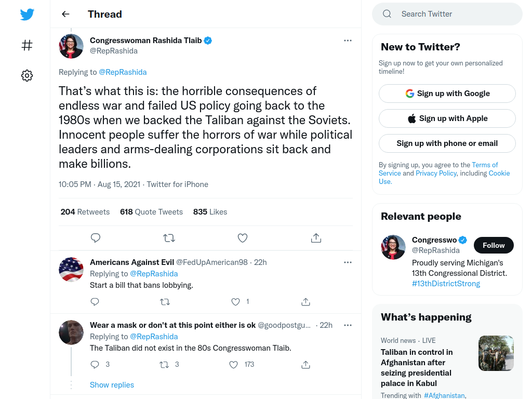The image size is (532, 399).
Task: View the 618 Quote Tweets list
Action: (x=151, y=212)
